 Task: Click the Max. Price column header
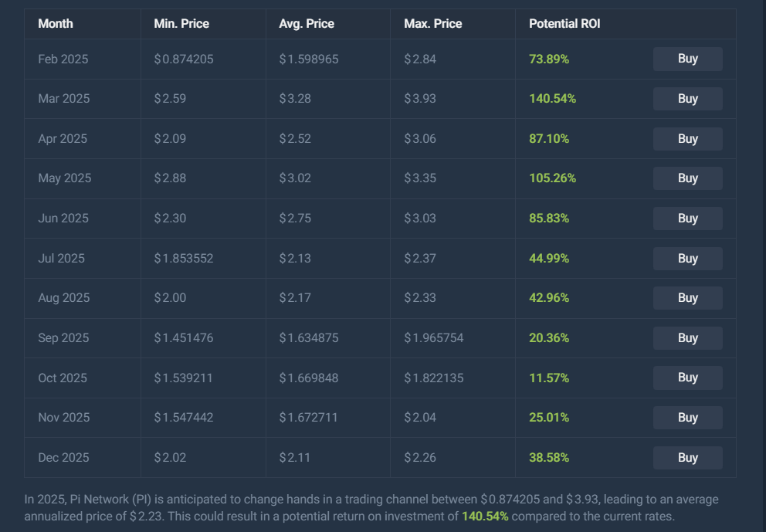coord(433,23)
